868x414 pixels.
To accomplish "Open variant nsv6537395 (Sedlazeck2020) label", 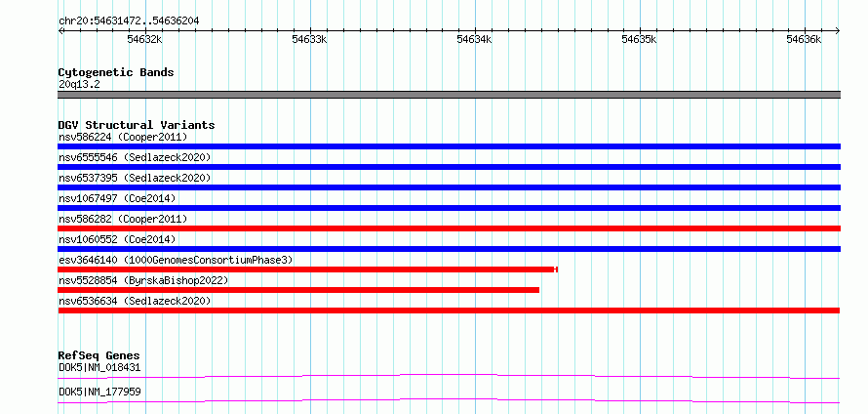I will coord(135,178).
